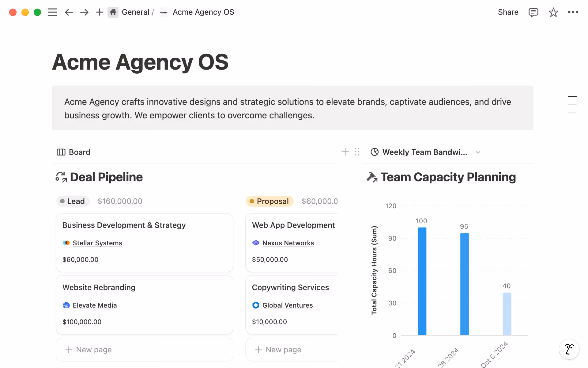Viewport: 588px width, 368px height.
Task: Open comments via the speech bubble icon
Action: 533,12
